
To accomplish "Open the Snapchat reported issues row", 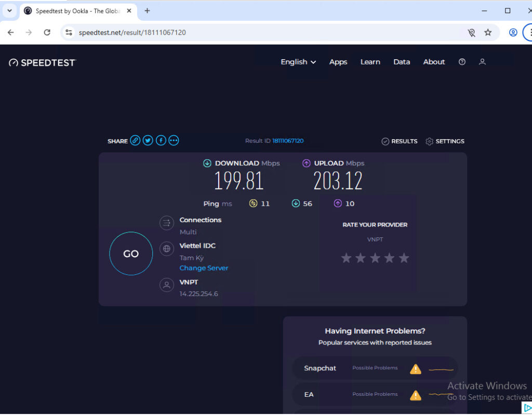I will coord(375,368).
